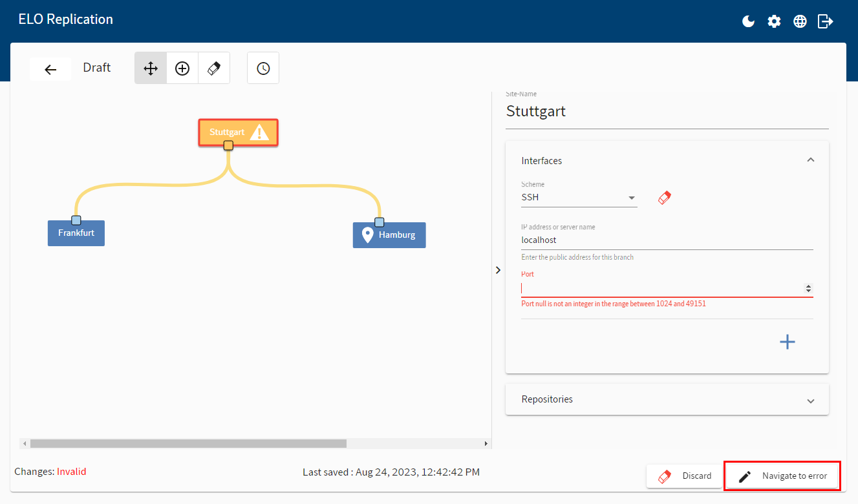Select the Frankfurt site node
858x504 pixels.
76,233
